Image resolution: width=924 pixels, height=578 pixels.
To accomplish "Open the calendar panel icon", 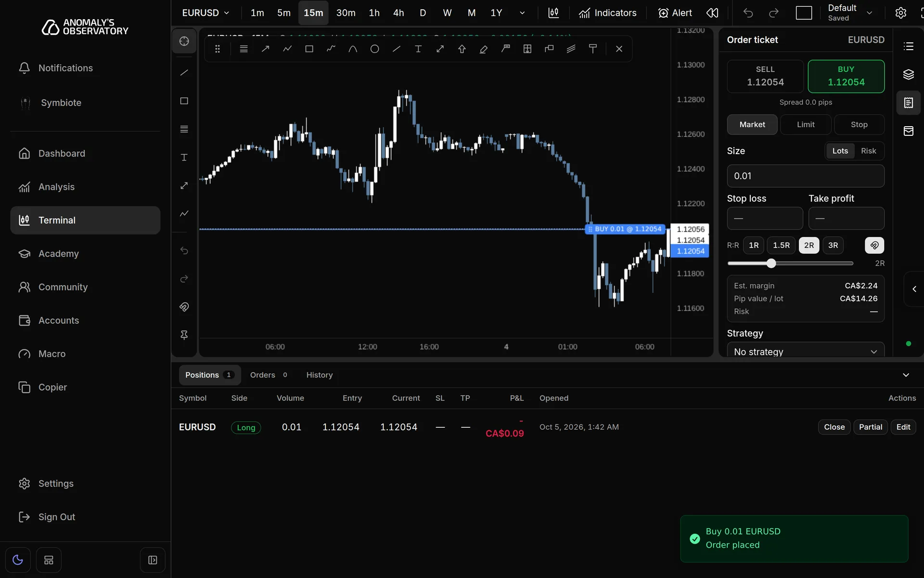I will click(x=908, y=131).
